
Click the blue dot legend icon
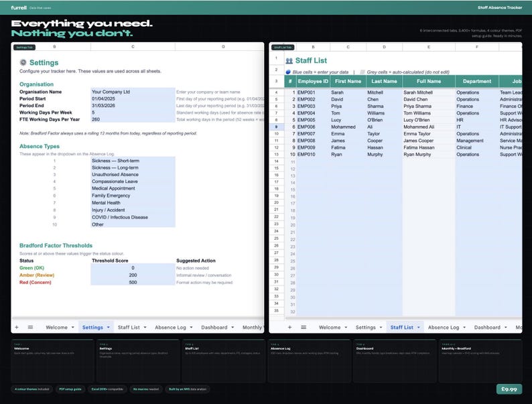288,72
